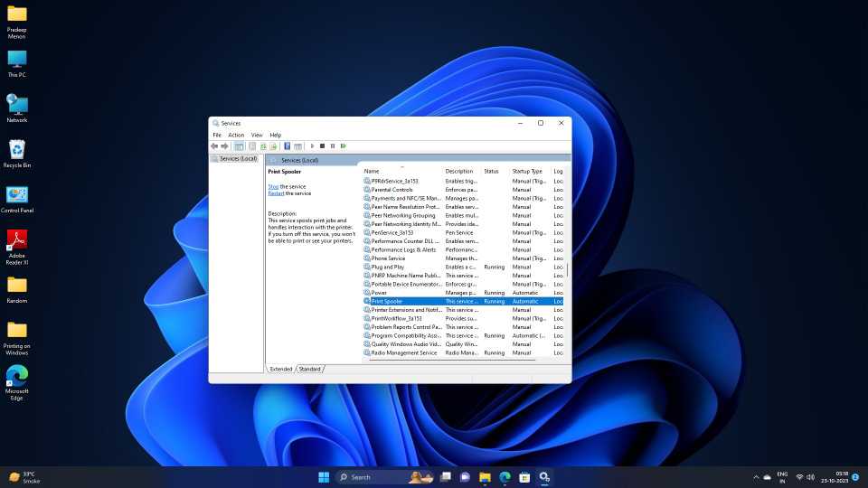Click the Pause Service toolbar icon
Screen dimensions: 868x488
[333, 146]
